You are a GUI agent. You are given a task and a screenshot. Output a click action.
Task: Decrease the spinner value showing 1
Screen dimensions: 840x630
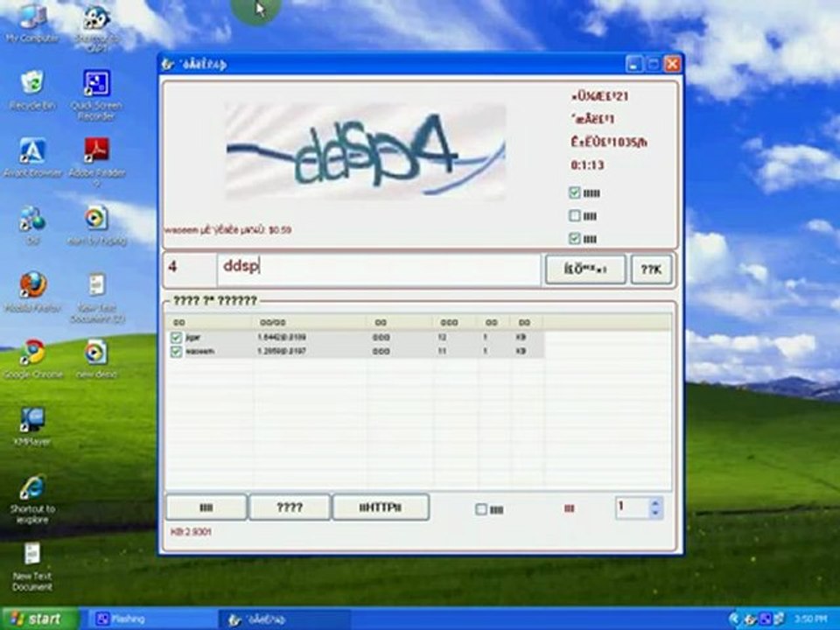point(654,513)
